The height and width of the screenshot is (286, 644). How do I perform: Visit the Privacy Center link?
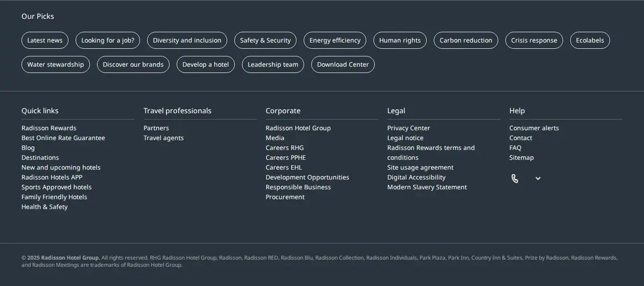(409, 128)
